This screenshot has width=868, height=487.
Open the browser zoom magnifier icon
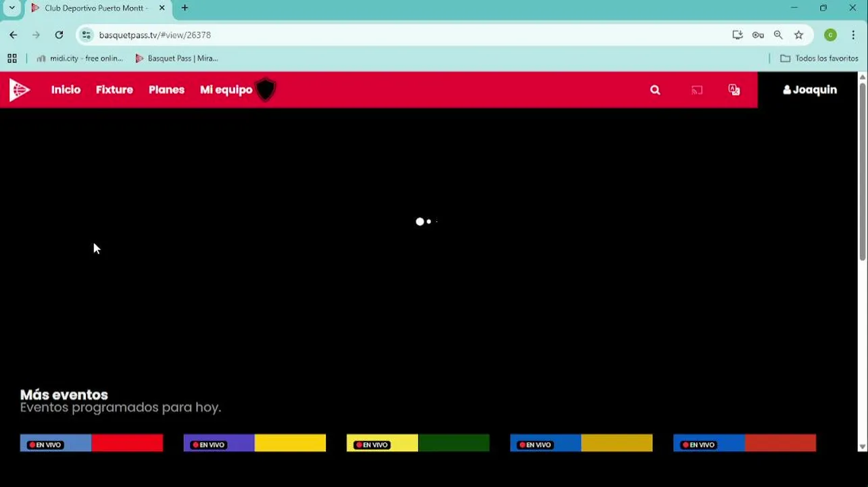pyautogui.click(x=778, y=35)
